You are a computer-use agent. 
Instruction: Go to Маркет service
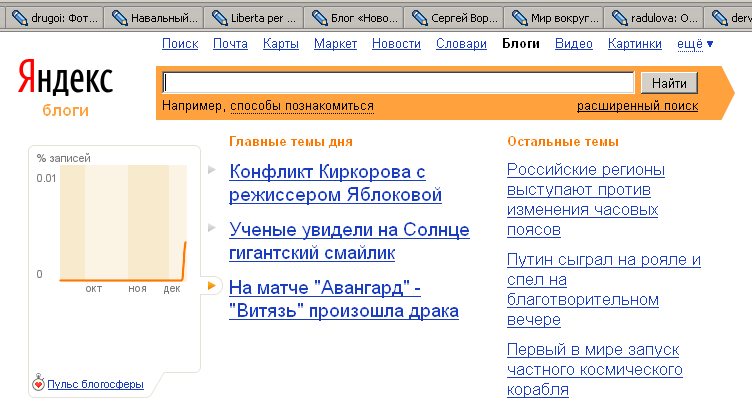tap(335, 44)
